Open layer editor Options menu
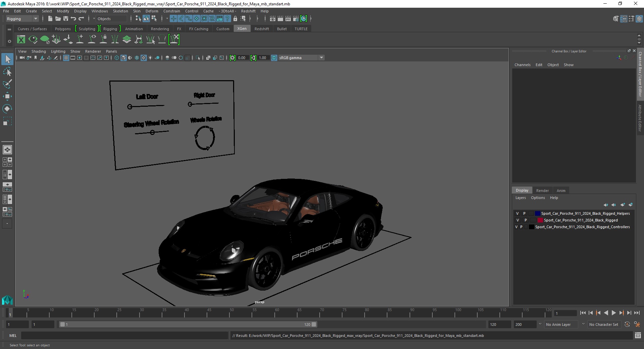This screenshot has height=349, width=644. click(538, 198)
